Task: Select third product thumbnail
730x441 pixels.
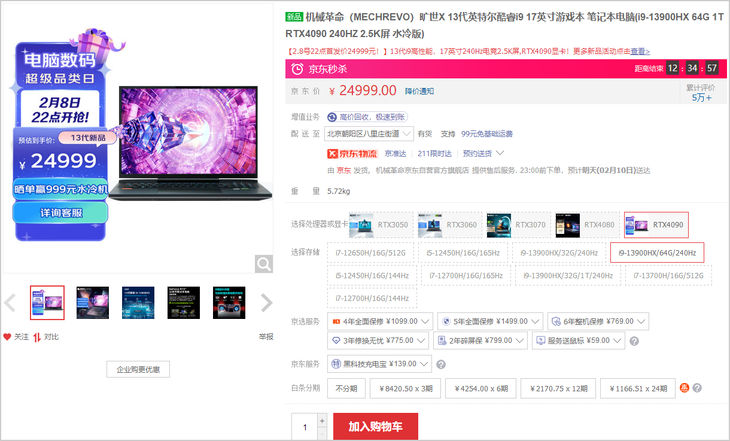Action: pos(138,303)
